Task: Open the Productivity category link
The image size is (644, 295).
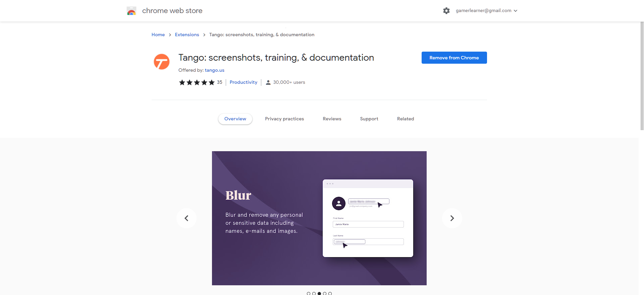Action: (x=244, y=82)
